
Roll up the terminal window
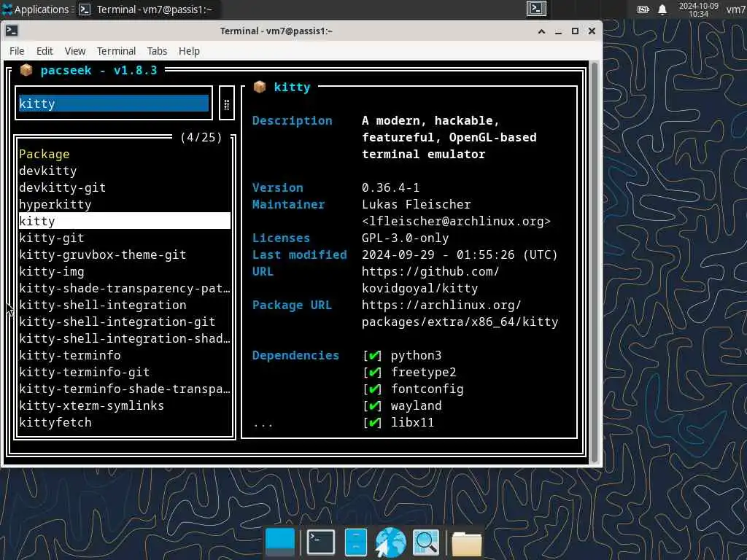click(542, 31)
